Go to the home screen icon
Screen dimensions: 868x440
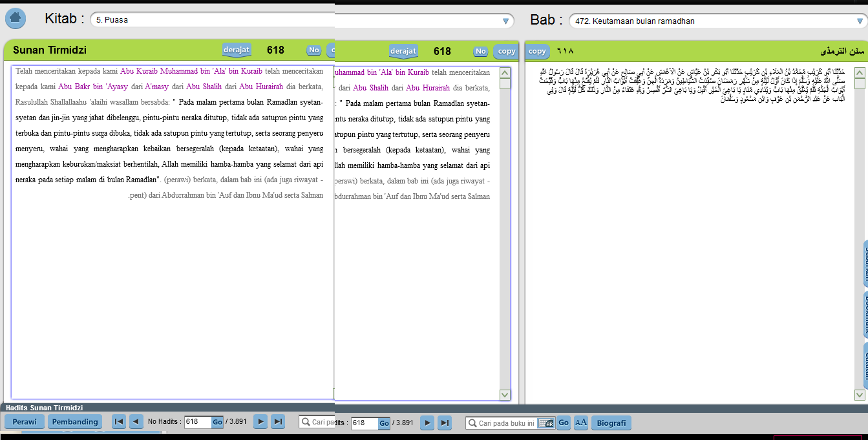tap(16, 18)
